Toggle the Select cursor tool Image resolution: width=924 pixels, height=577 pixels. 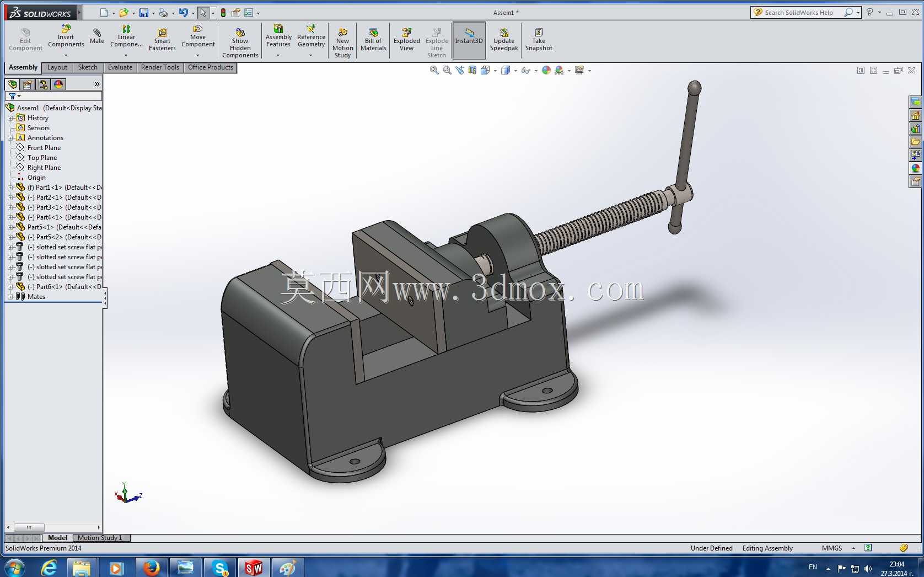(x=203, y=13)
